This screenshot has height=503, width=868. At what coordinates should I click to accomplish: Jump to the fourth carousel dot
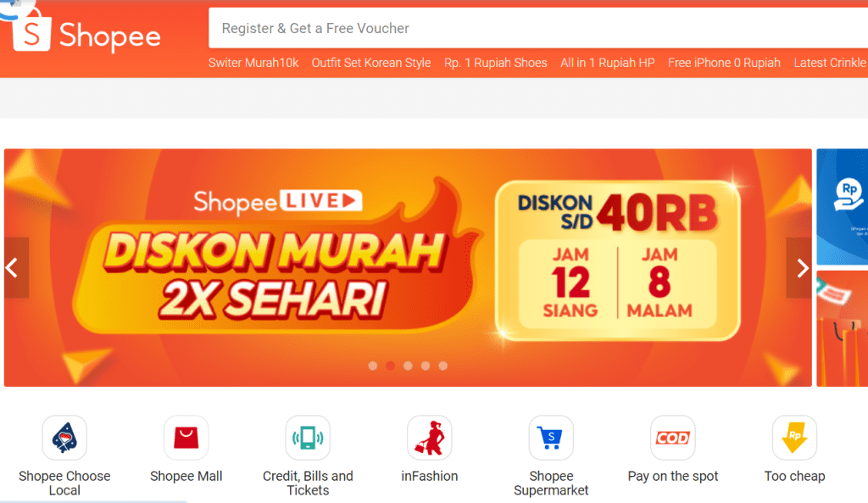click(x=426, y=366)
